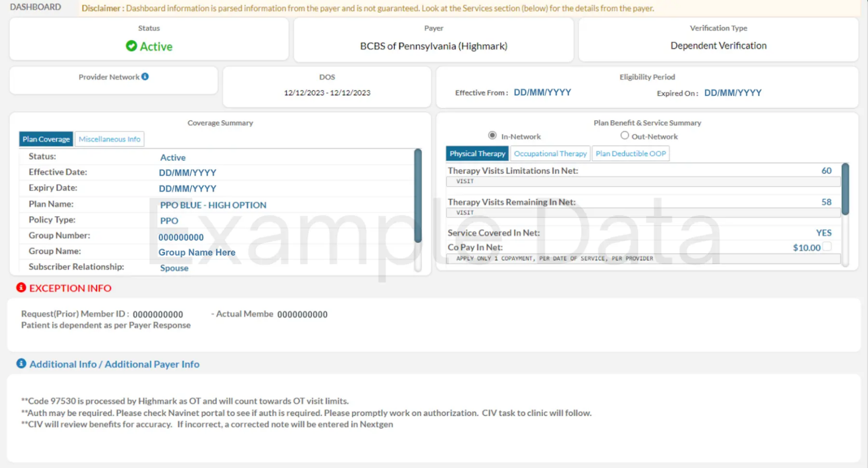The height and width of the screenshot is (468, 868).
Task: Click the red Exception Info alert icon
Action: click(21, 288)
